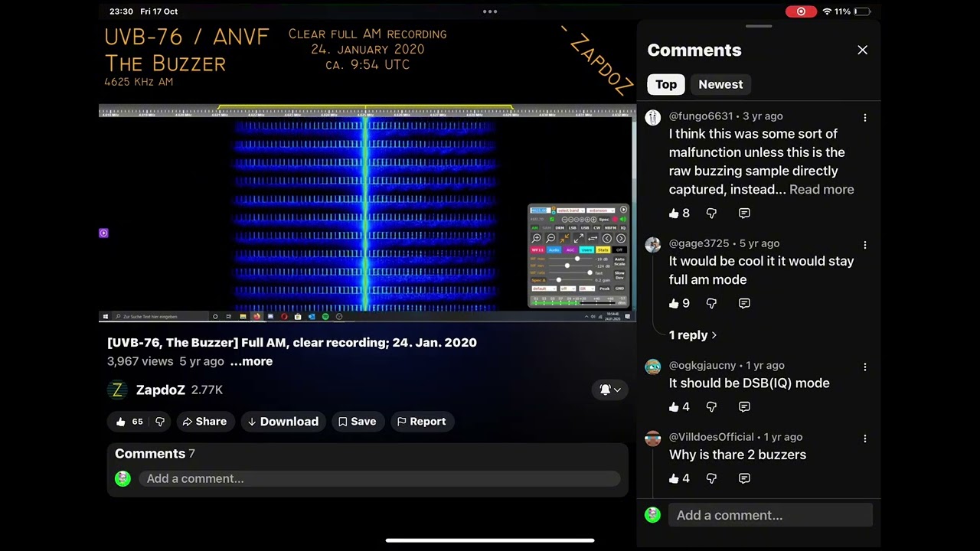Reply to the @VilldoesOfficial comment
The height and width of the screenshot is (551, 980).
tap(744, 478)
